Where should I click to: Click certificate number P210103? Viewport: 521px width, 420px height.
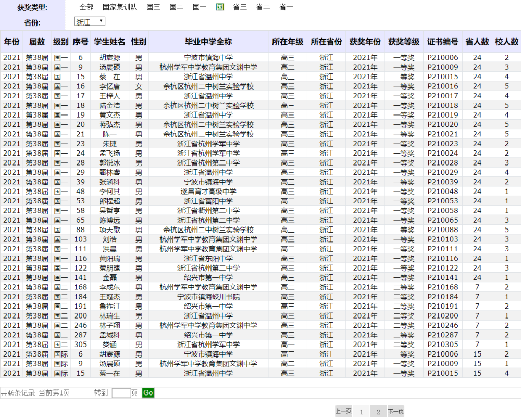click(x=443, y=239)
